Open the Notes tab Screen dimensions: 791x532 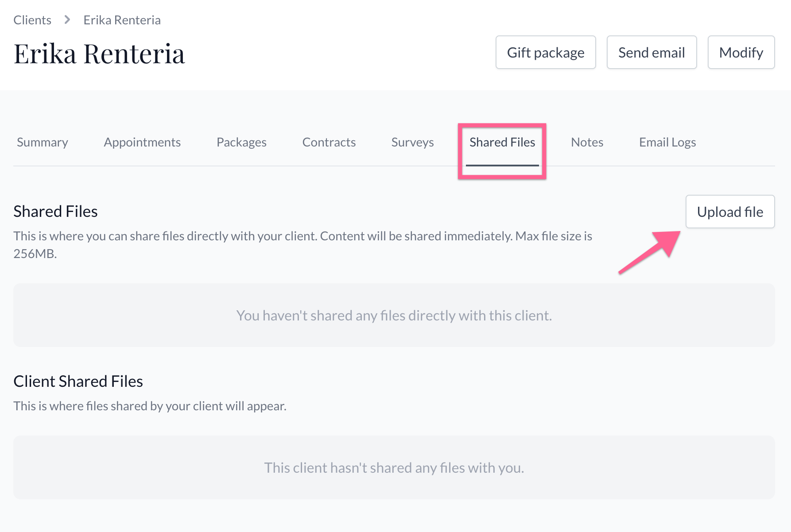tap(587, 142)
